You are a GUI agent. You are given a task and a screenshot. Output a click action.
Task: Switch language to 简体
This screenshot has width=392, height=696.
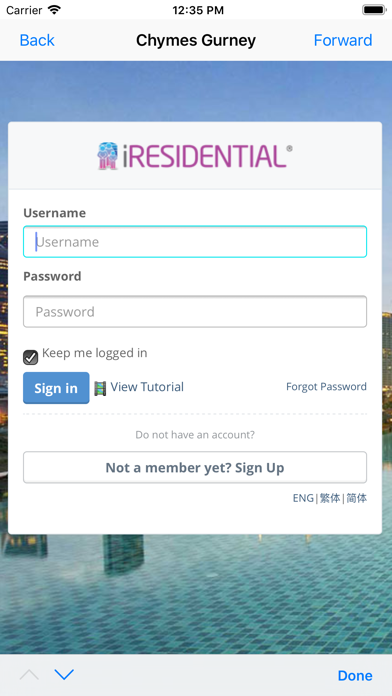[356, 498]
